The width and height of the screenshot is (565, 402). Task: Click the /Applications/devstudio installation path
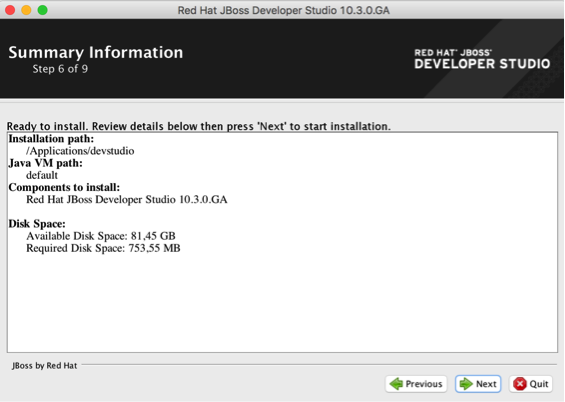(80, 151)
